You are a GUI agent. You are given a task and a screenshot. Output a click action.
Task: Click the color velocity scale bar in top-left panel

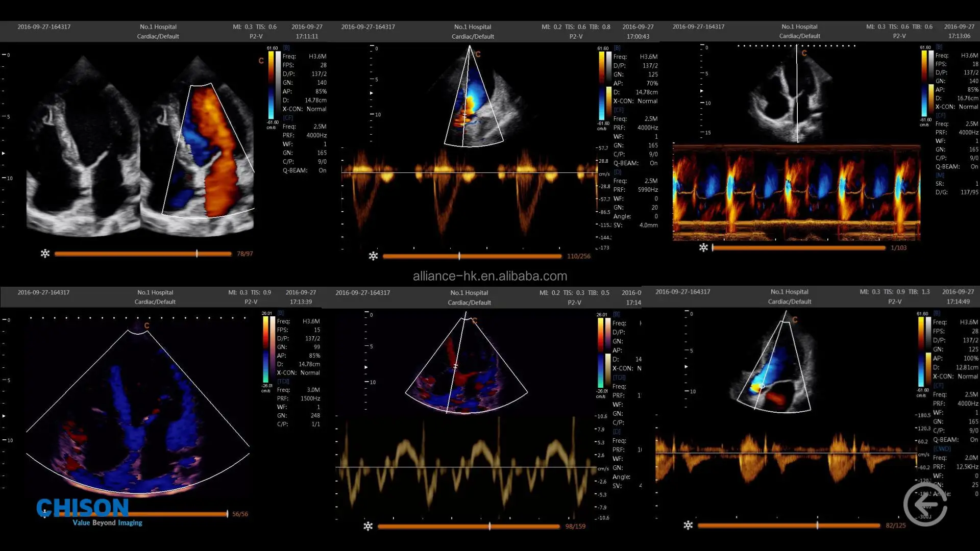point(271,85)
